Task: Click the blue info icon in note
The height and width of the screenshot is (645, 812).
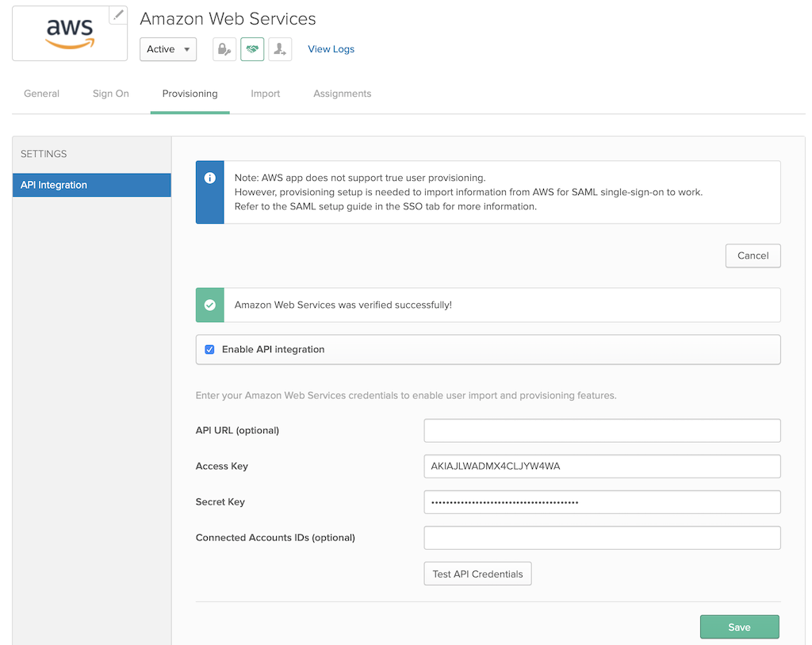Action: 209,179
